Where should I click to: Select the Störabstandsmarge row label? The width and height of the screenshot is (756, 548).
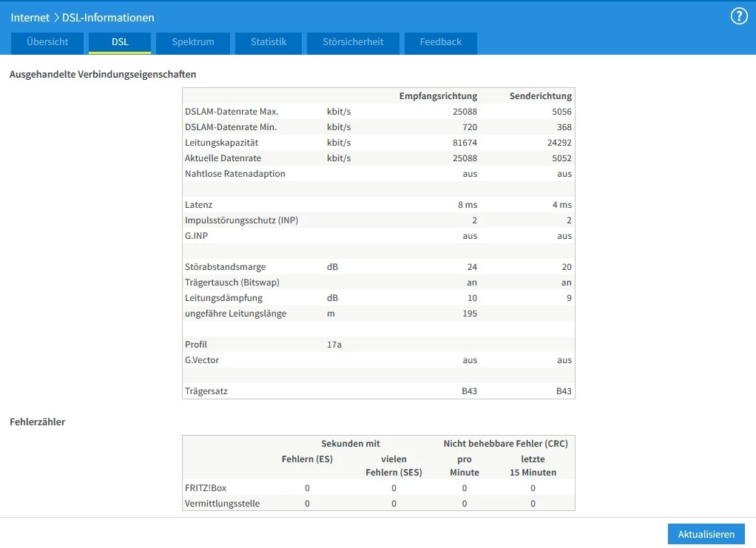(225, 267)
